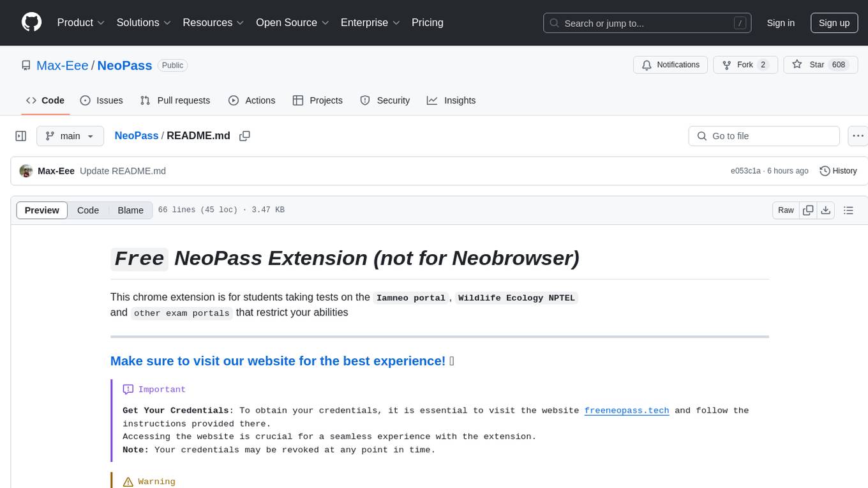Screen dimensions: 868x488
Task: Go to NeoPass root in breadcrumb
Action: coord(136,135)
